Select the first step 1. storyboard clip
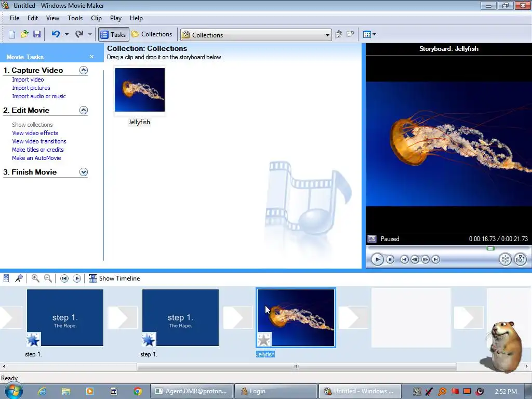 (65, 317)
